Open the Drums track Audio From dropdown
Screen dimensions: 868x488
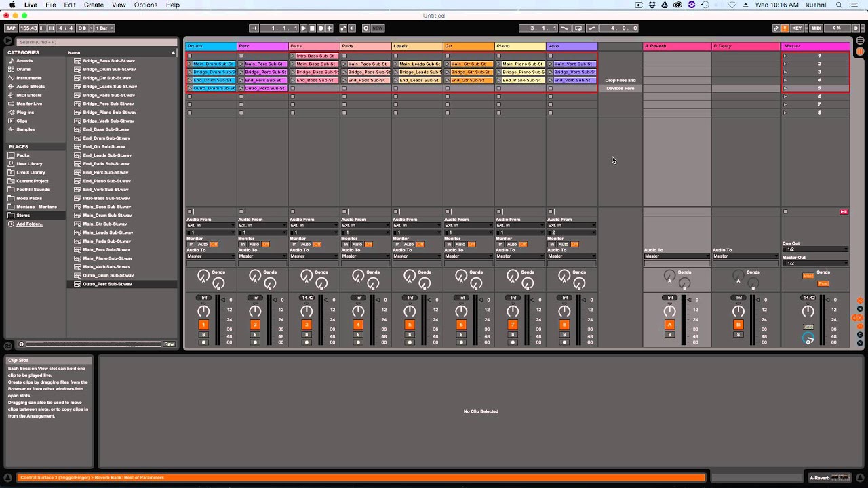point(211,226)
